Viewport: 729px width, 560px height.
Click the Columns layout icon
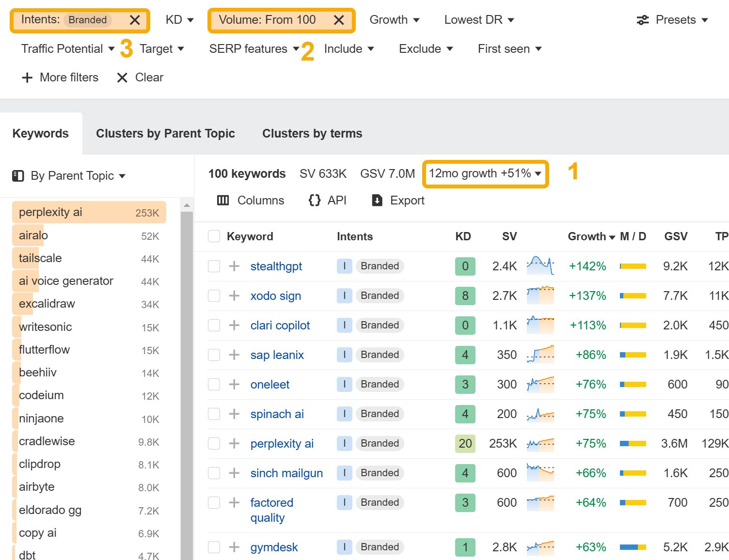(223, 201)
